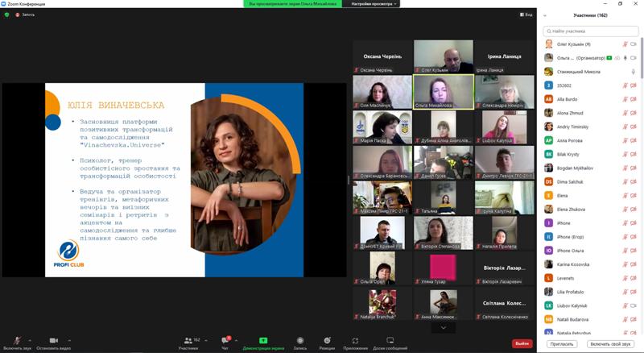This screenshot has width=644, height=353.
Task: Expand Настройки просмотра dropdown at top
Action: click(x=374, y=4)
